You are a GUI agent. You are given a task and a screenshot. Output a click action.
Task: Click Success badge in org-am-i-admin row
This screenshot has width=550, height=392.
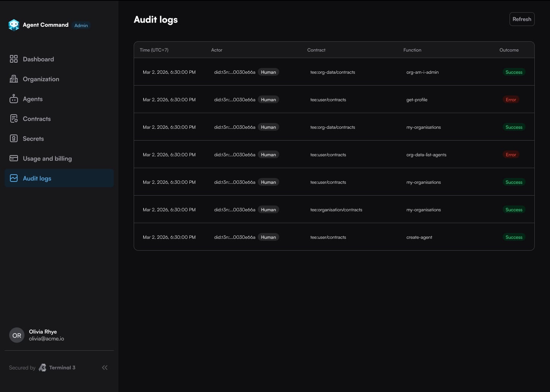pyautogui.click(x=514, y=72)
